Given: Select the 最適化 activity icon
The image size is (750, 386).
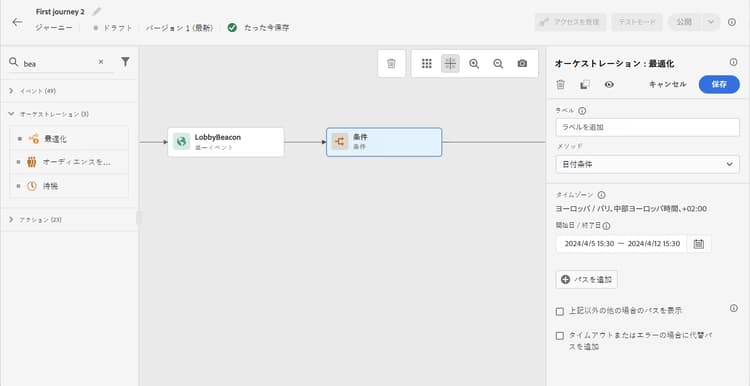Looking at the screenshot, I should point(33,139).
